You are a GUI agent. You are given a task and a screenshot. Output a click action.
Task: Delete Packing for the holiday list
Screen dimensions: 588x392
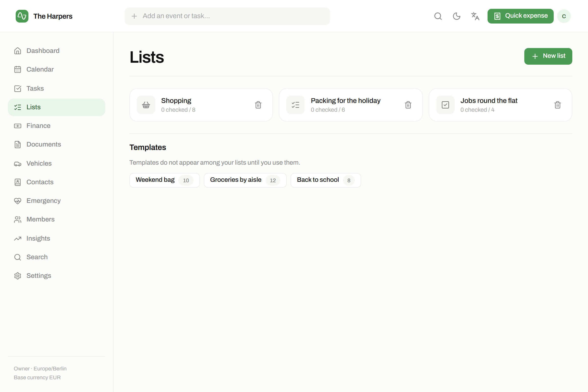408,105
